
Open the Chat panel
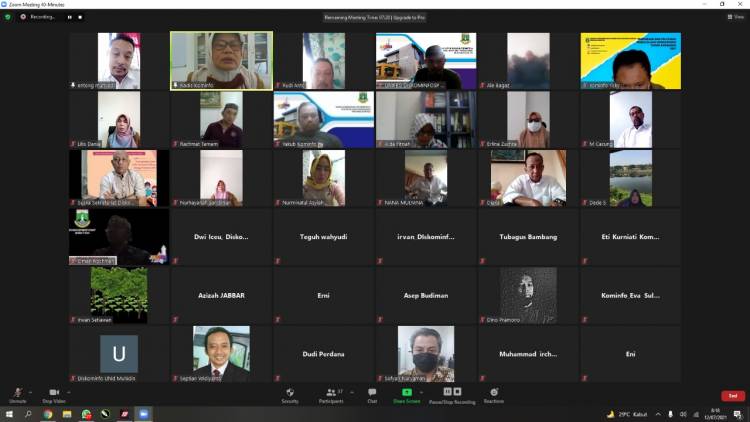point(372,395)
